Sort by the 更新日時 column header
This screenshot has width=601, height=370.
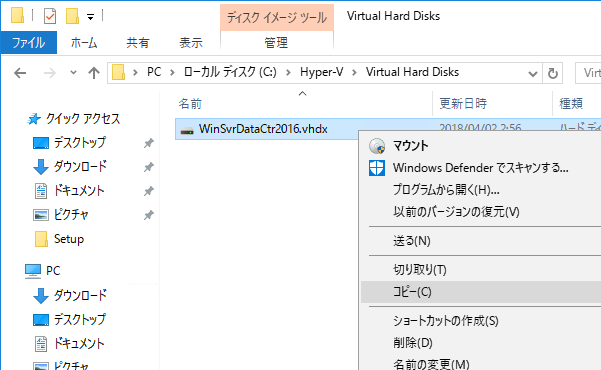tap(463, 104)
